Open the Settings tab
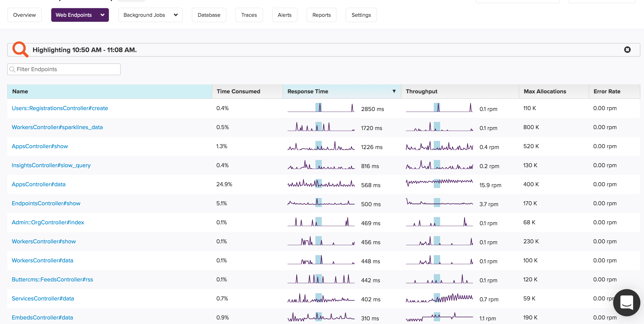 pyautogui.click(x=361, y=15)
